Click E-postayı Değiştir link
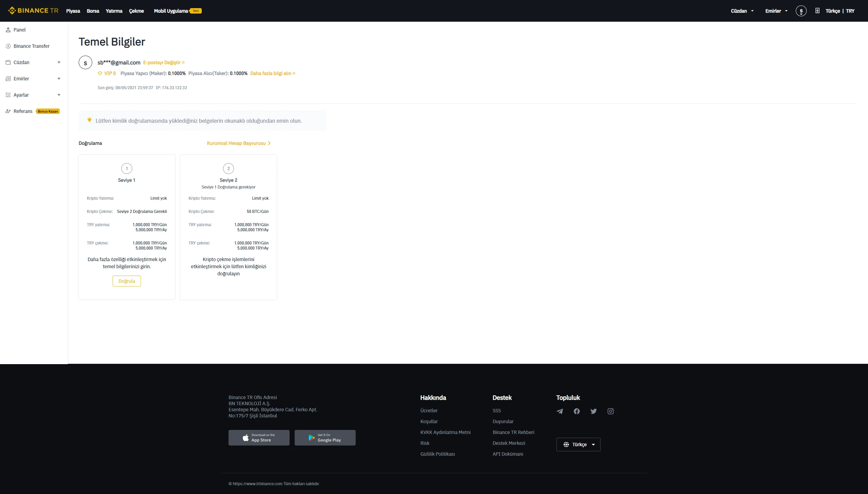 pyautogui.click(x=164, y=62)
